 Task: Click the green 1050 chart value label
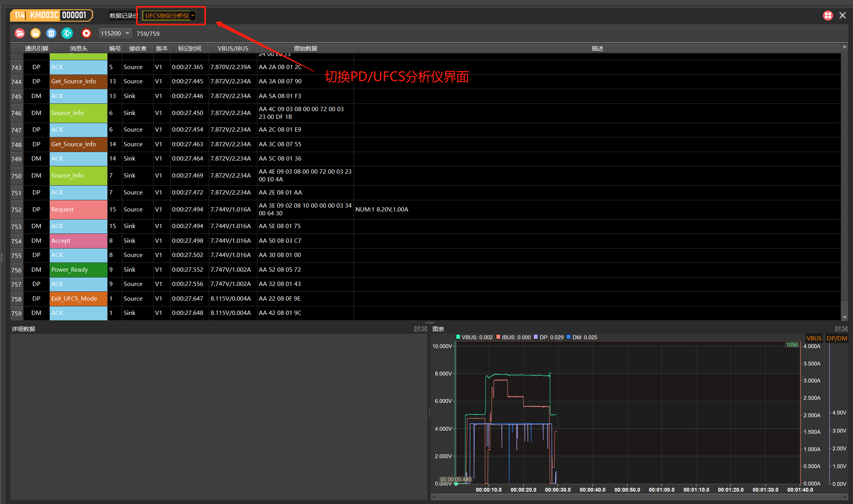point(792,345)
